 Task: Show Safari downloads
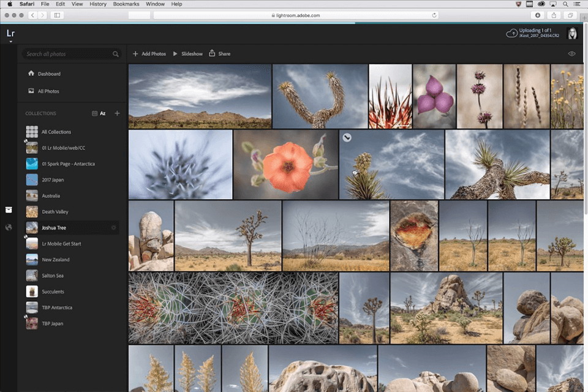pyautogui.click(x=538, y=15)
